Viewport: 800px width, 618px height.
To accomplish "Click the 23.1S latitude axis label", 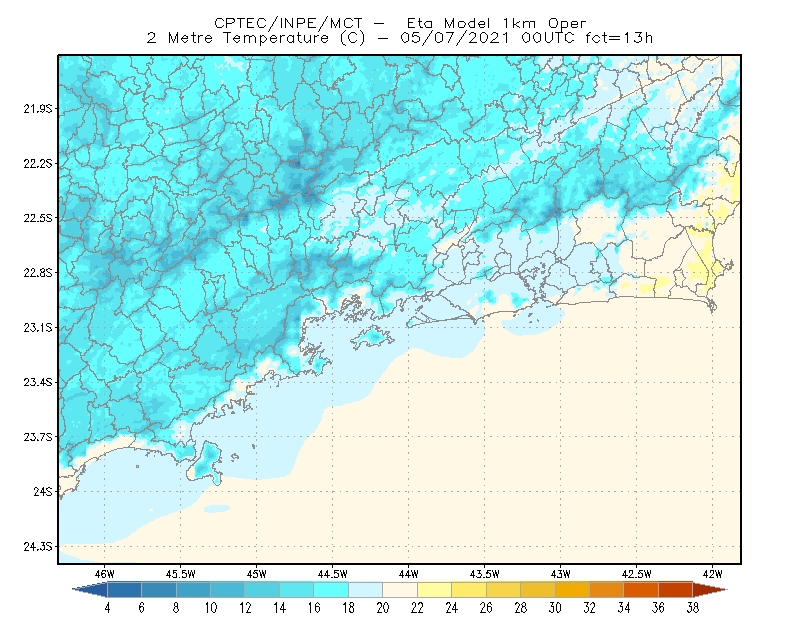I will pos(38,327).
